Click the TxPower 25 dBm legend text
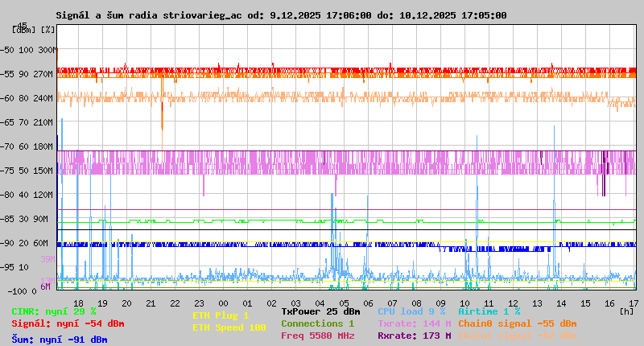Screen dimensions: 644x346 320,311
